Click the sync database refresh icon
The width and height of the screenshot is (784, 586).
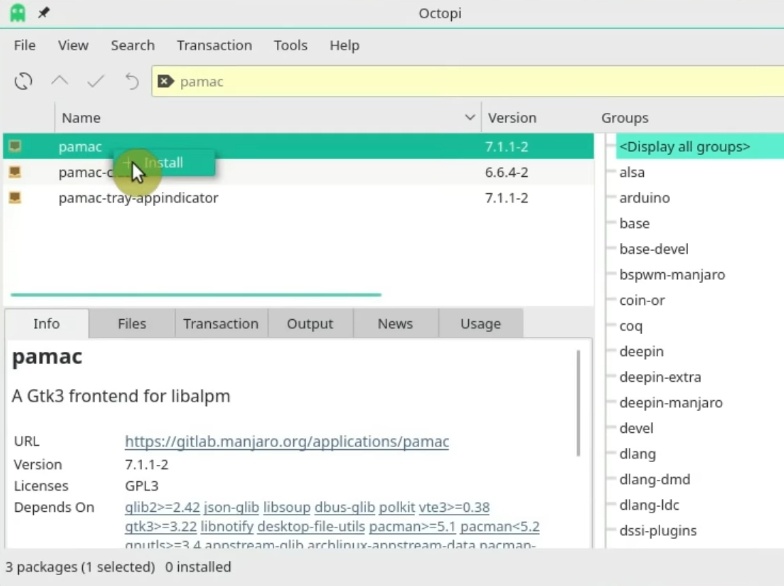tap(24, 81)
